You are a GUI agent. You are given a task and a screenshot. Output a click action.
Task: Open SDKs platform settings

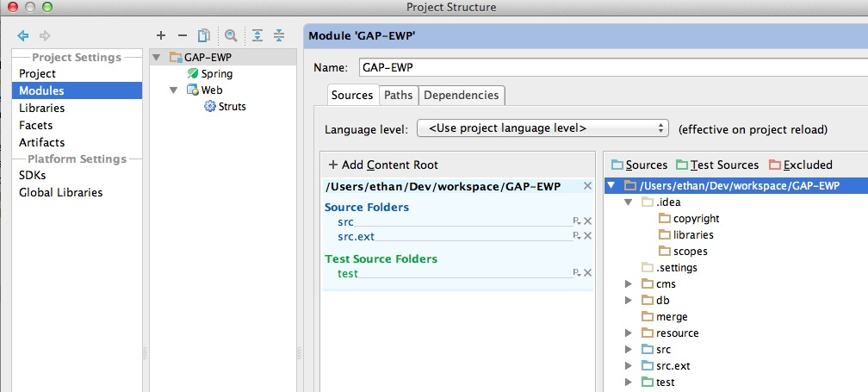coord(32,175)
